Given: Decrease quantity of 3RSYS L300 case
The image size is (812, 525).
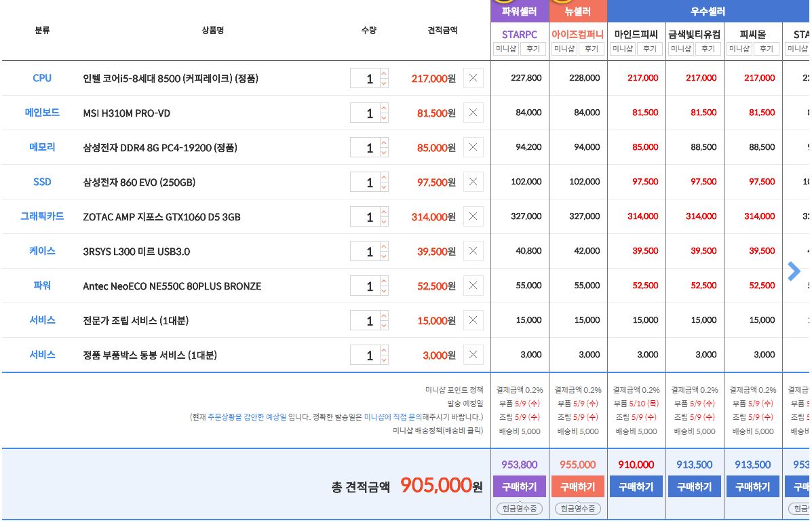Looking at the screenshot, I should click(384, 256).
